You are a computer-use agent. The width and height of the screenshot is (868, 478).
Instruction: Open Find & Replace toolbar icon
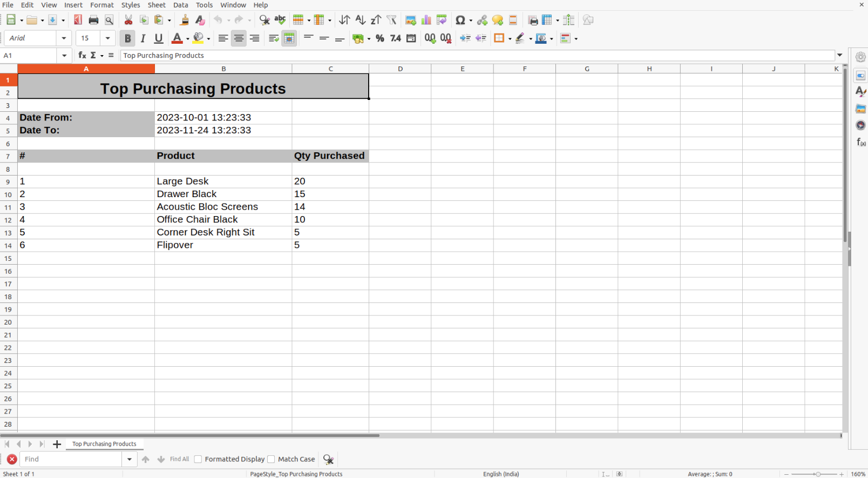point(265,20)
